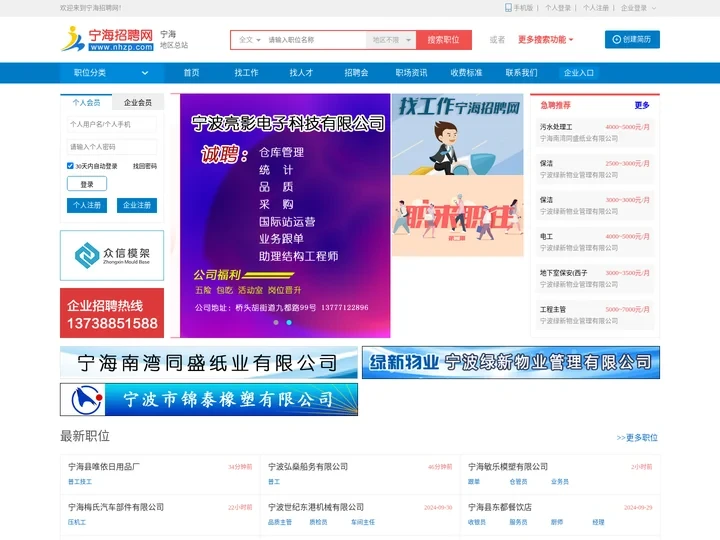
Task: Click the 压机工 job tag
Action: [x=77, y=522]
